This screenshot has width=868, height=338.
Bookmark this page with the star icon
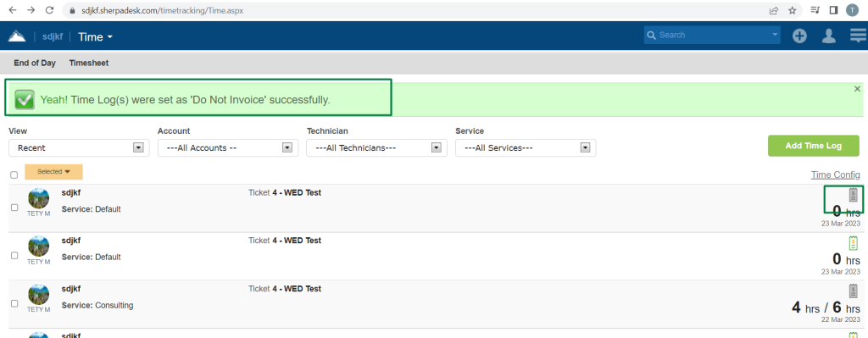coord(793,10)
